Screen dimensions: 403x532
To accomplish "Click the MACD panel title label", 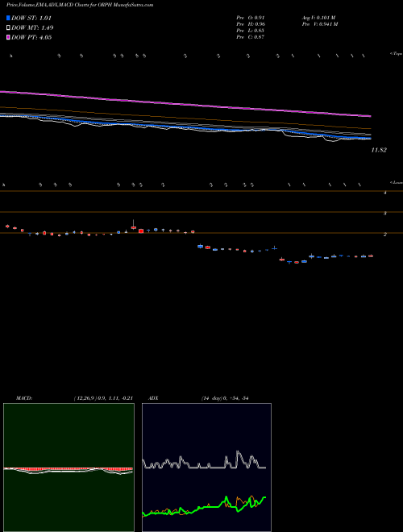I will coord(24,398).
